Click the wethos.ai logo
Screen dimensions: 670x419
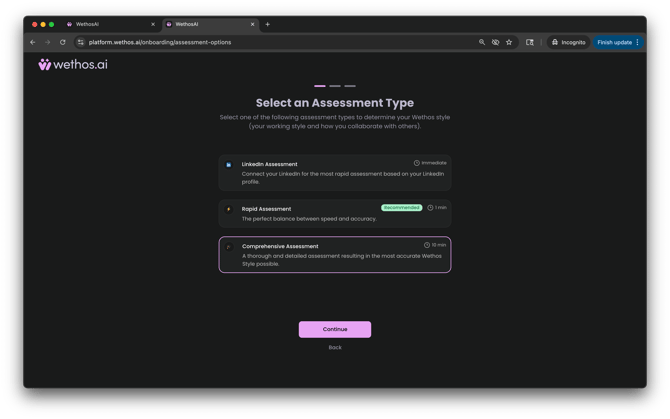click(73, 64)
